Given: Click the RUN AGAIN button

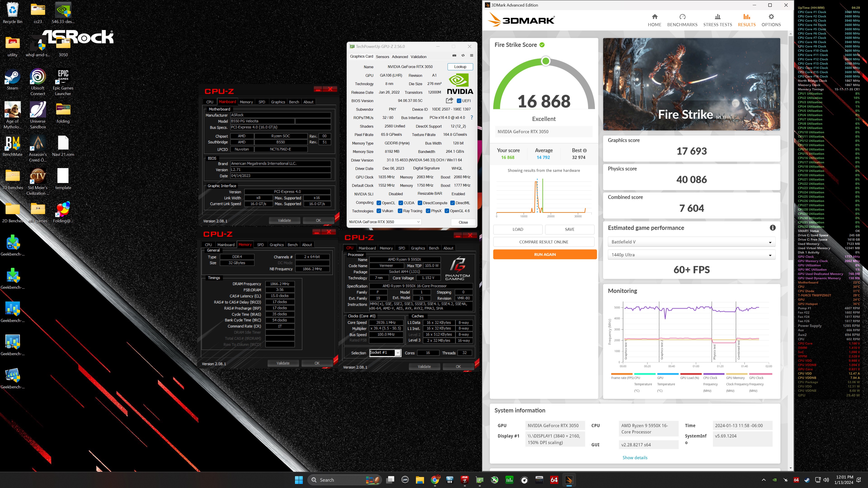Looking at the screenshot, I should click(x=545, y=254).
